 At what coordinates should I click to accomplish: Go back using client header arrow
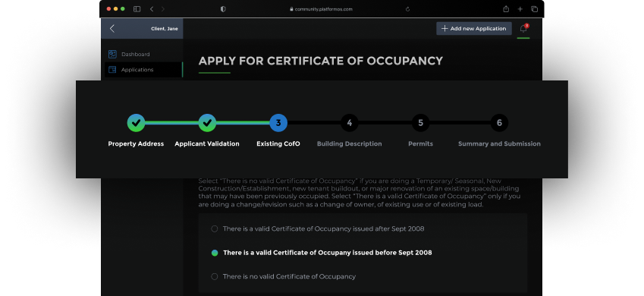(x=112, y=28)
